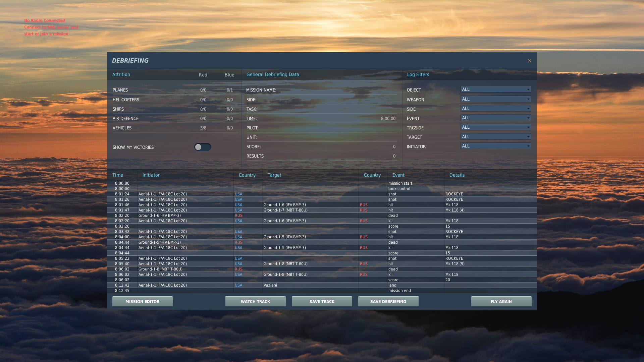Click the Country column header beside Event

click(x=372, y=175)
